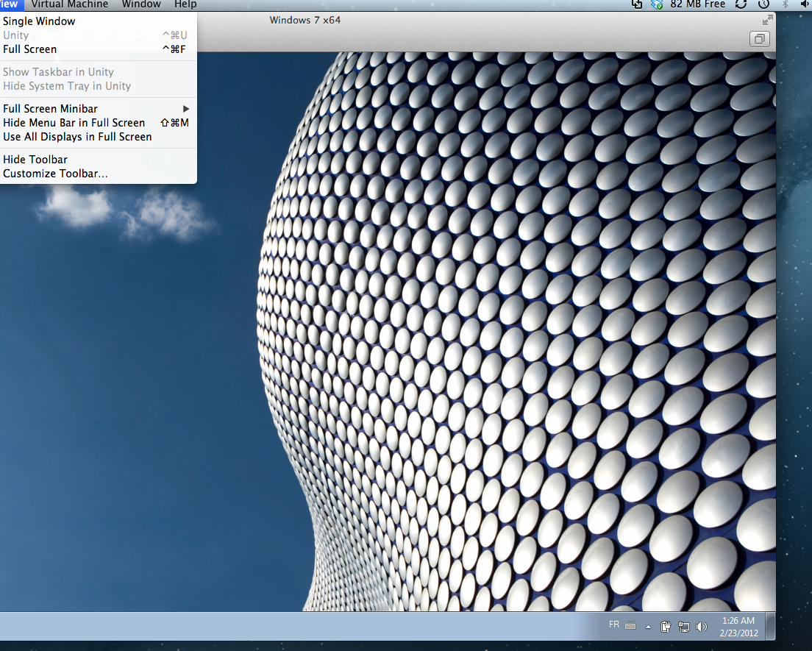Open the Dropbox menu bar icon
The width and height of the screenshot is (812, 651).
657,4
